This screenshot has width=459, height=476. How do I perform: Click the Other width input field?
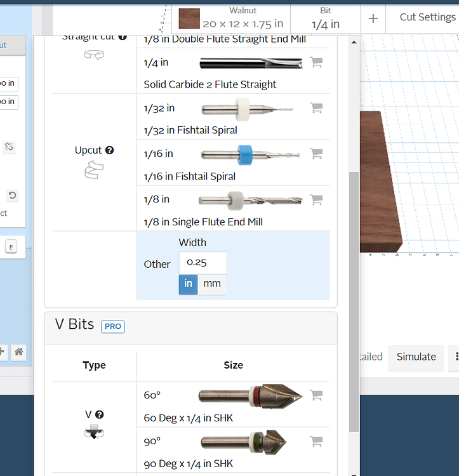(203, 263)
